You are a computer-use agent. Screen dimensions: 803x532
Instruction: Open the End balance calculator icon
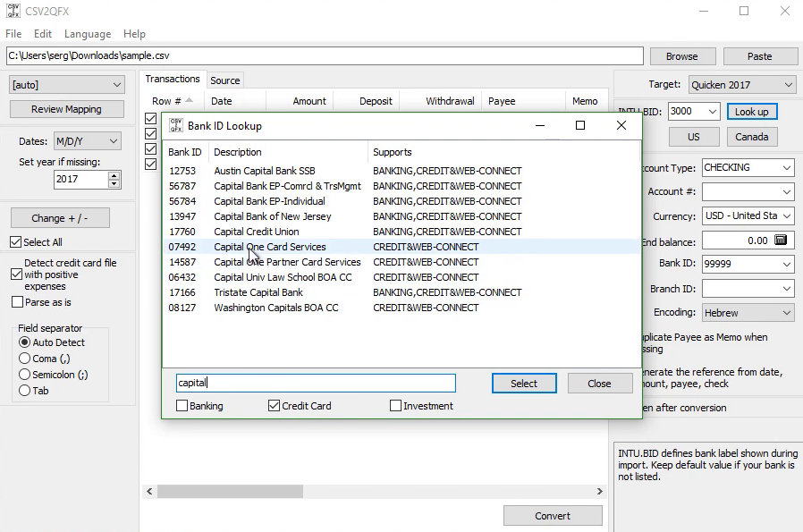click(781, 240)
